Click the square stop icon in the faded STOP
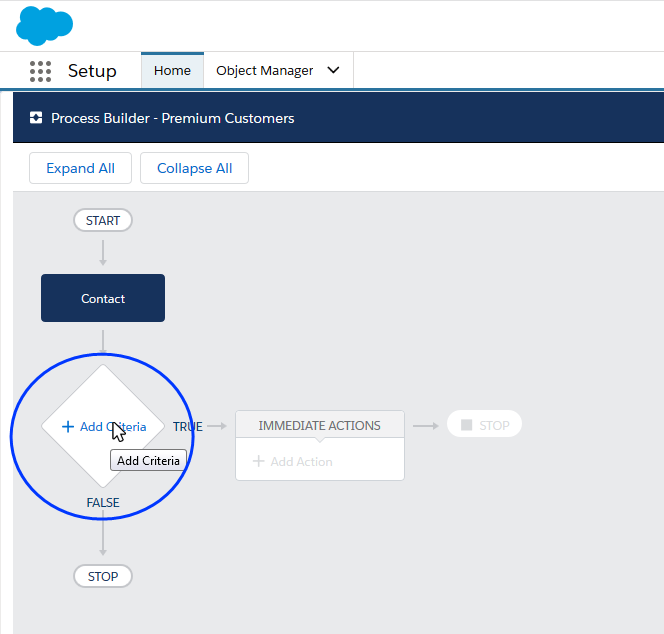The width and height of the screenshot is (664, 634). [x=466, y=425]
